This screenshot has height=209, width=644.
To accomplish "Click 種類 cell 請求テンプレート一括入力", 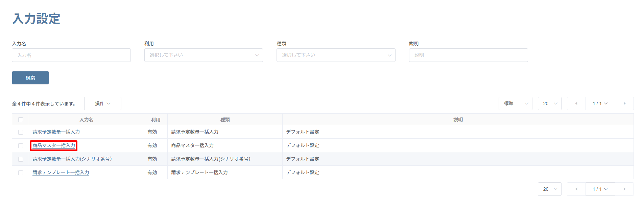I will [199, 172].
